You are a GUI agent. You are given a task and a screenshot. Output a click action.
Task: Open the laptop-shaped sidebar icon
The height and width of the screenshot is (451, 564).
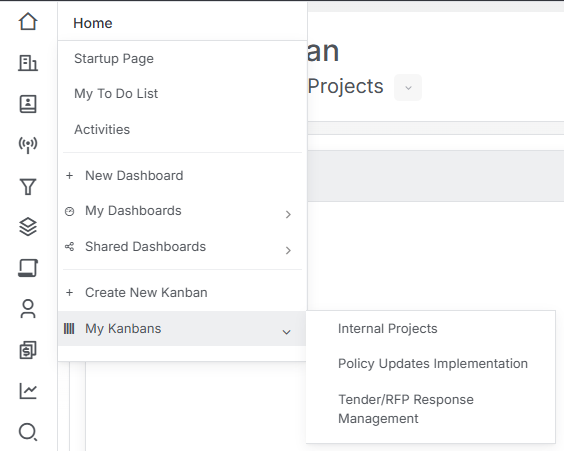tap(28, 268)
